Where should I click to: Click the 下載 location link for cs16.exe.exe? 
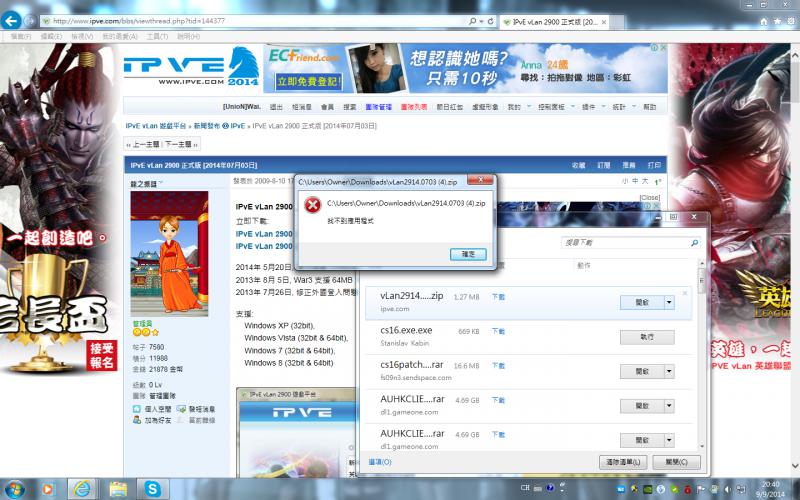(x=498, y=332)
